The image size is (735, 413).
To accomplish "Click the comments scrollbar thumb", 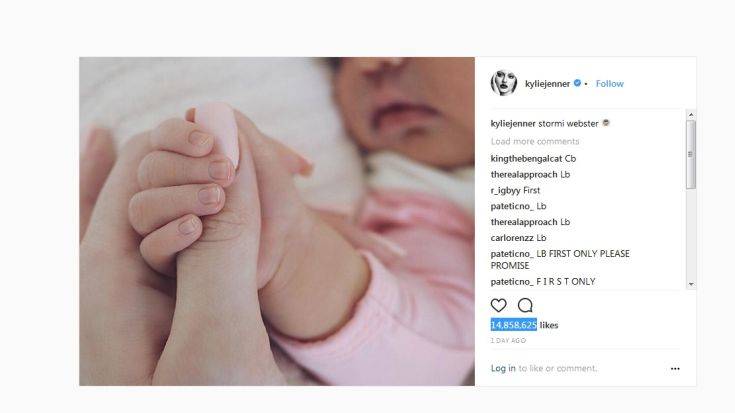I will (x=691, y=155).
